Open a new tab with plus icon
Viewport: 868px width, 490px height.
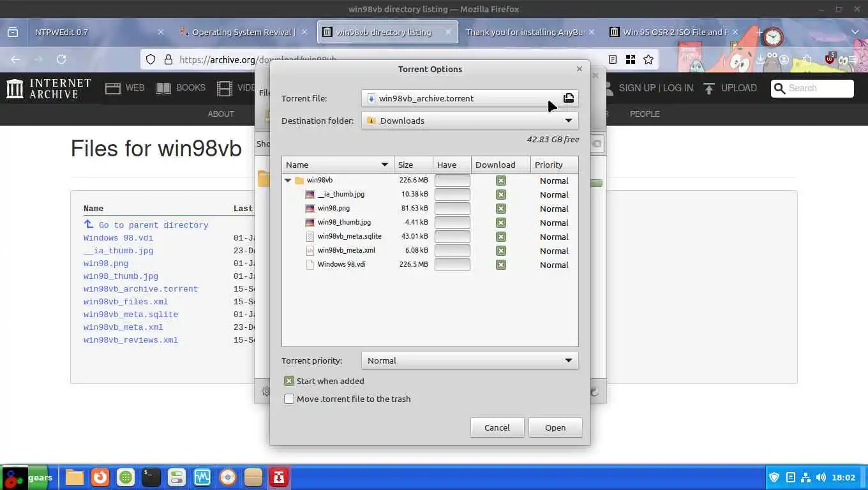[759, 32]
